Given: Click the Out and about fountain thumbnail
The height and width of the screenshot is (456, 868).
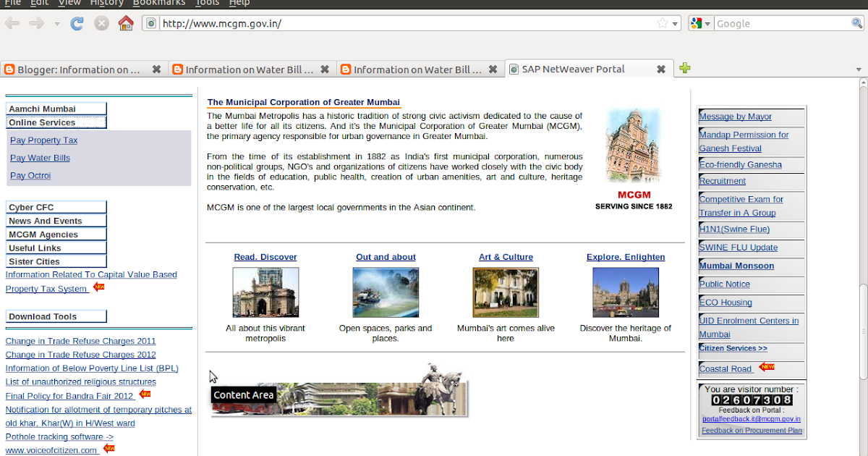Looking at the screenshot, I should 386,292.
